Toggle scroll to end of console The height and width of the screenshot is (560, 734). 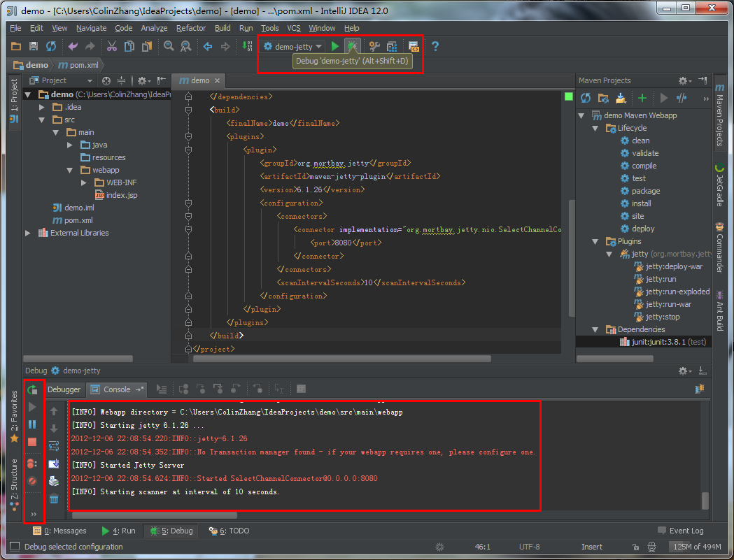(54, 464)
